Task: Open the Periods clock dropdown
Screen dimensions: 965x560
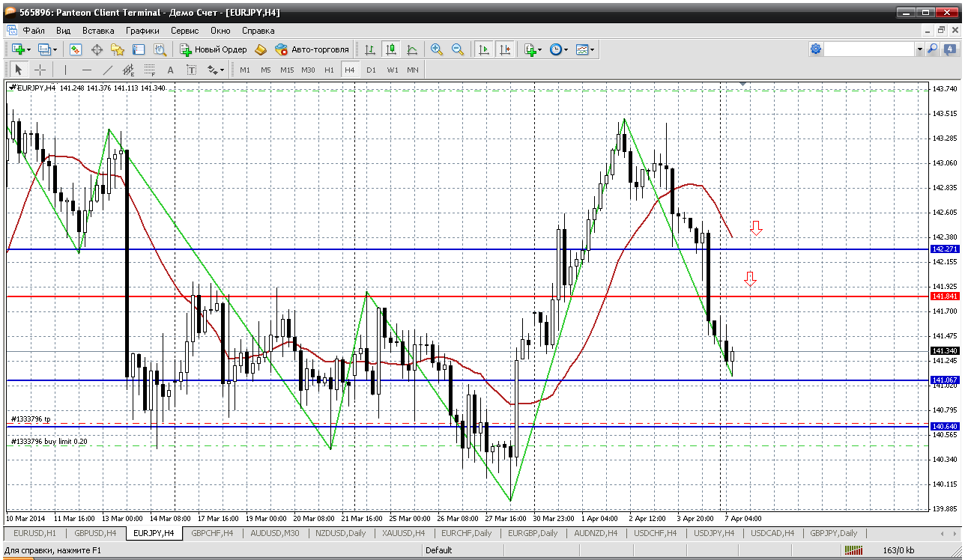Action: point(558,49)
